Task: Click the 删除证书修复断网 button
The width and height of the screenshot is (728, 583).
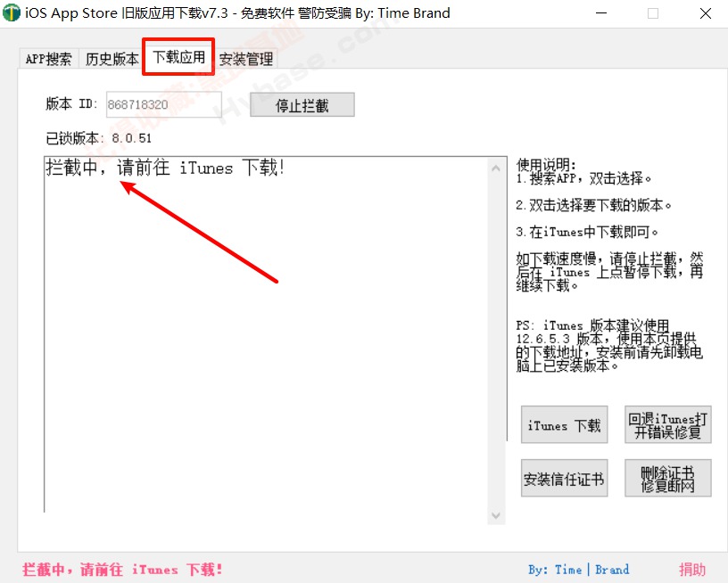Action: [x=667, y=478]
